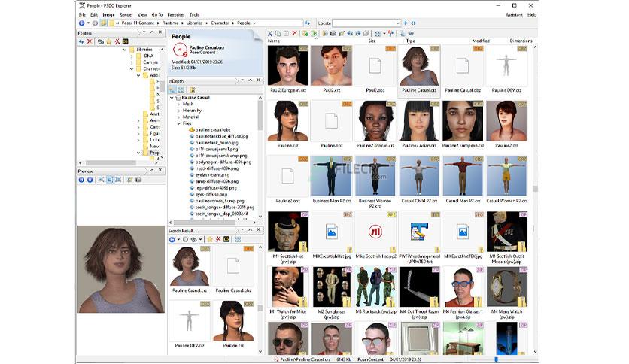This screenshot has height=364, width=629.
Task: Click the thumbnail view icon in file toolbar
Action: coord(378,34)
